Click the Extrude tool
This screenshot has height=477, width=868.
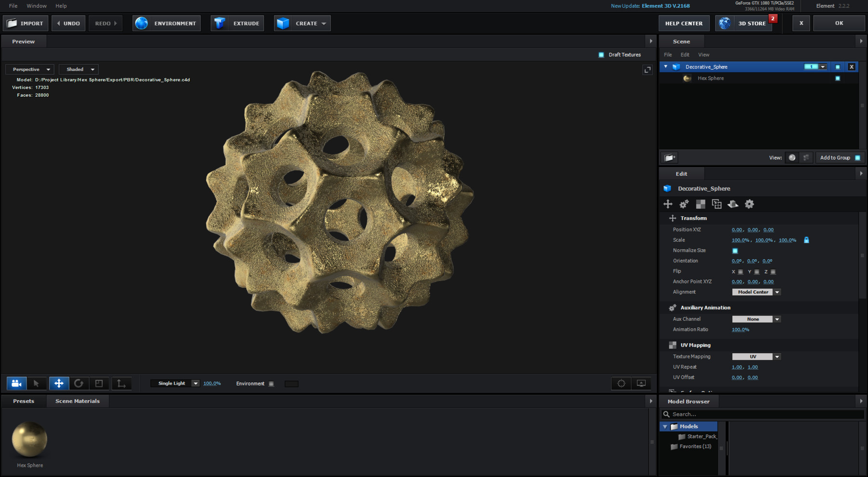237,23
